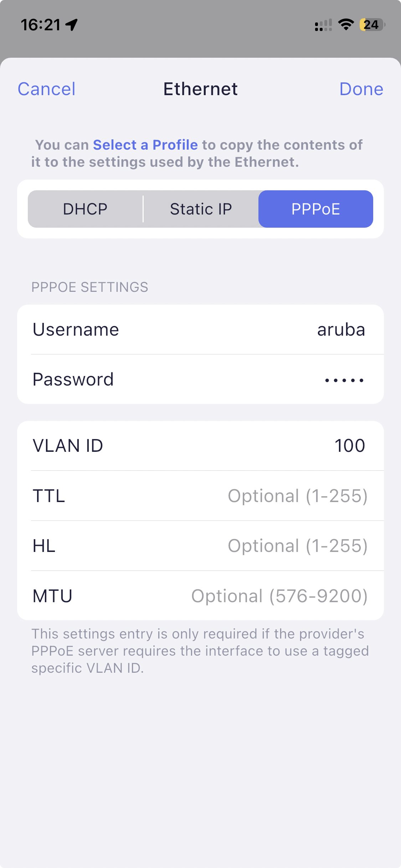The height and width of the screenshot is (868, 401).
Task: Switch to the DHCP mode tab
Action: click(x=85, y=209)
